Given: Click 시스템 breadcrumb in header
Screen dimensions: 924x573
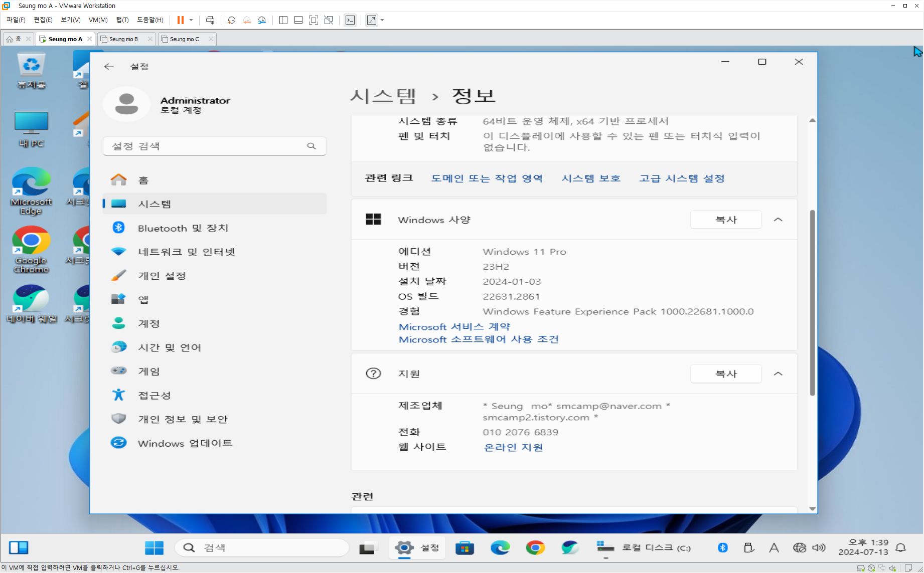Looking at the screenshot, I should point(383,96).
